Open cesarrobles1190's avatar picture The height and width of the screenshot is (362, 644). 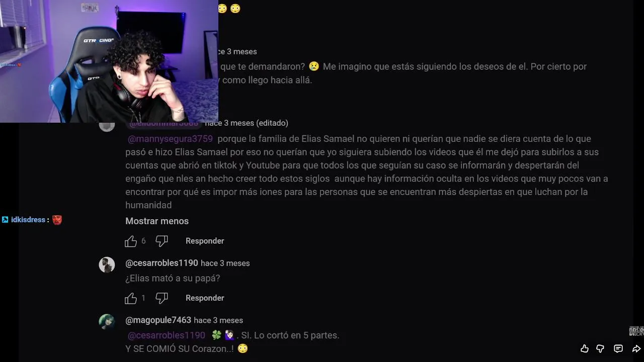[x=107, y=264]
